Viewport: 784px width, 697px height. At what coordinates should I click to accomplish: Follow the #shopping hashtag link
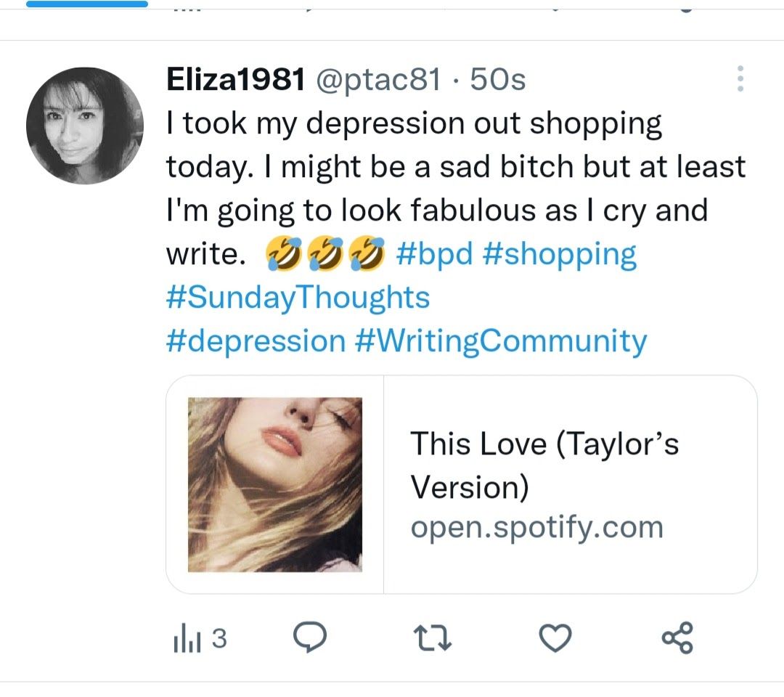559,254
